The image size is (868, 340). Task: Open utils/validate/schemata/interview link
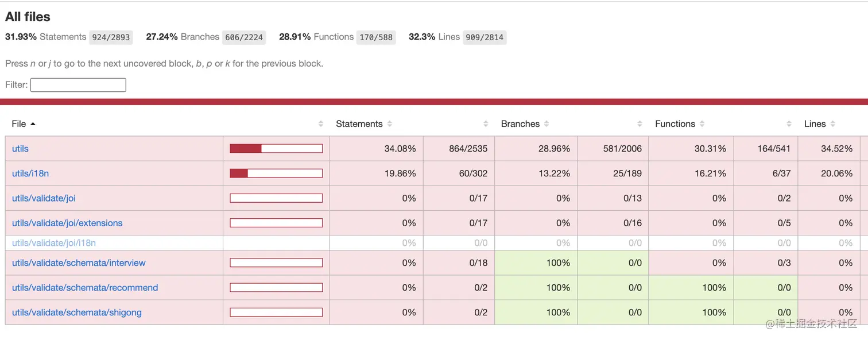click(x=79, y=263)
